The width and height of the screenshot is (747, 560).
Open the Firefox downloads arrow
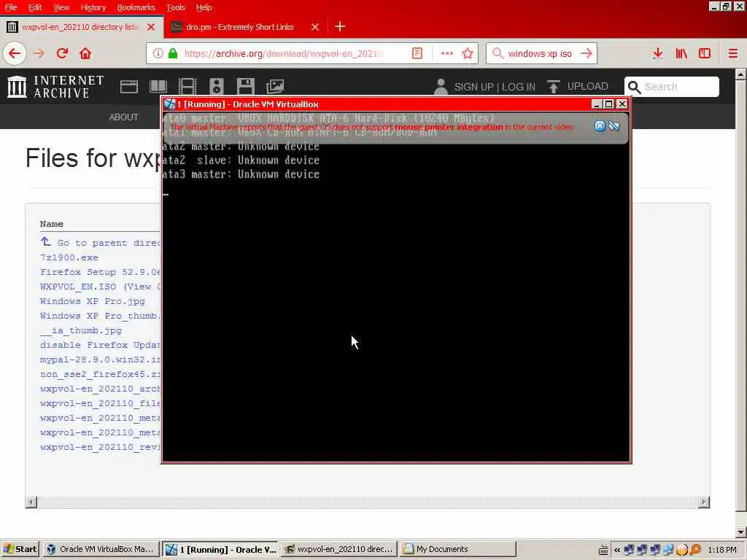657,53
